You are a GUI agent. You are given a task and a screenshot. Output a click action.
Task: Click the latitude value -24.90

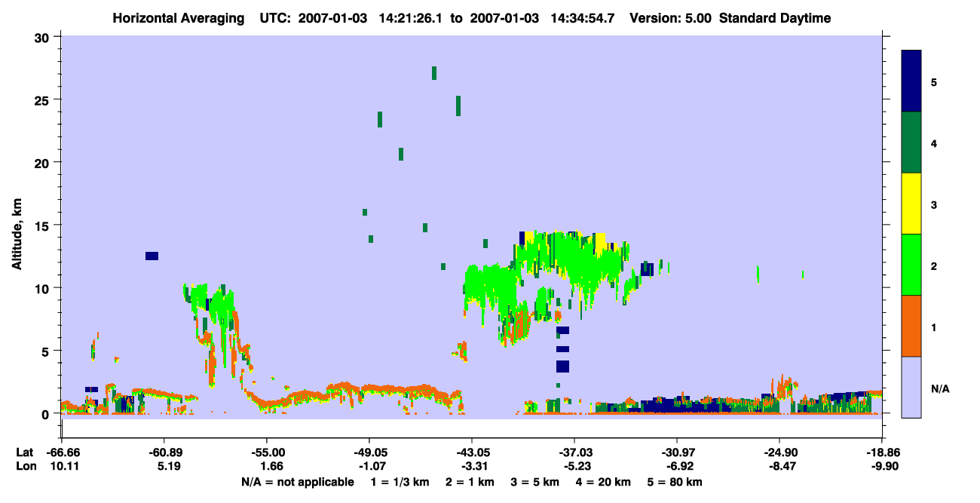coord(779,452)
